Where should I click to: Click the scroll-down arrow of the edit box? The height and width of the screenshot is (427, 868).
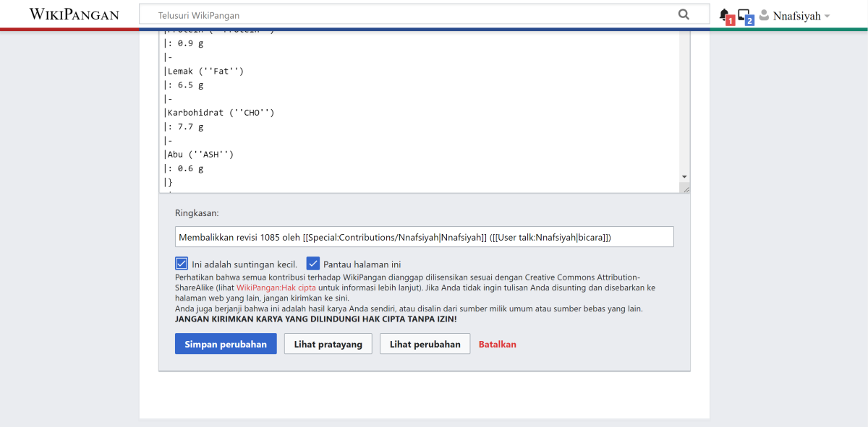[683, 176]
